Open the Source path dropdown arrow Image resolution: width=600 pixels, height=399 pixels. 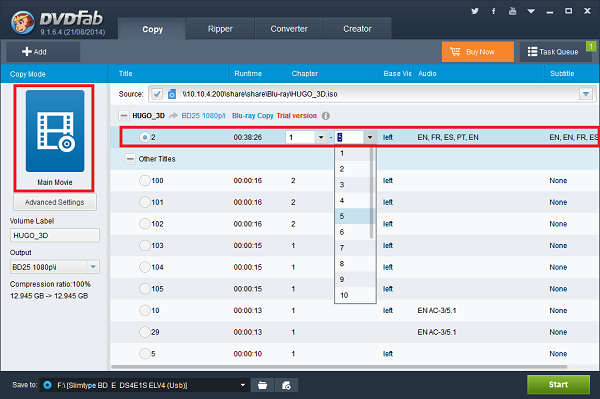pos(585,94)
